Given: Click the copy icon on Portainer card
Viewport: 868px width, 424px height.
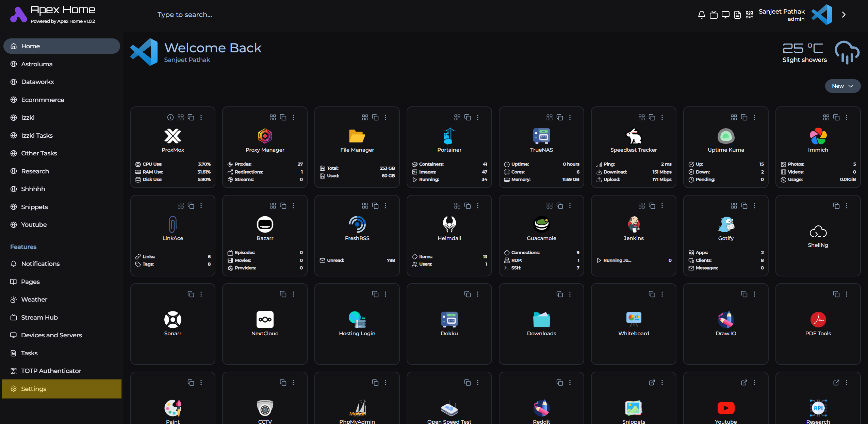Looking at the screenshot, I should tap(468, 117).
